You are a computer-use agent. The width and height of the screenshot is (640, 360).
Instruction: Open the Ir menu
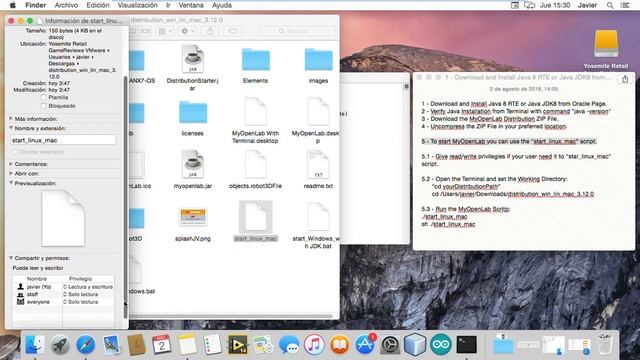click(168, 5)
